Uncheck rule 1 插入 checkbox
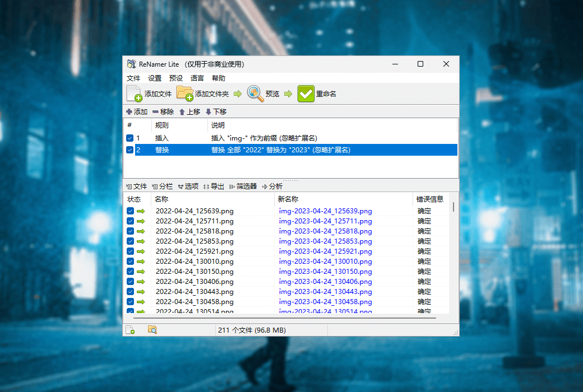 [130, 138]
